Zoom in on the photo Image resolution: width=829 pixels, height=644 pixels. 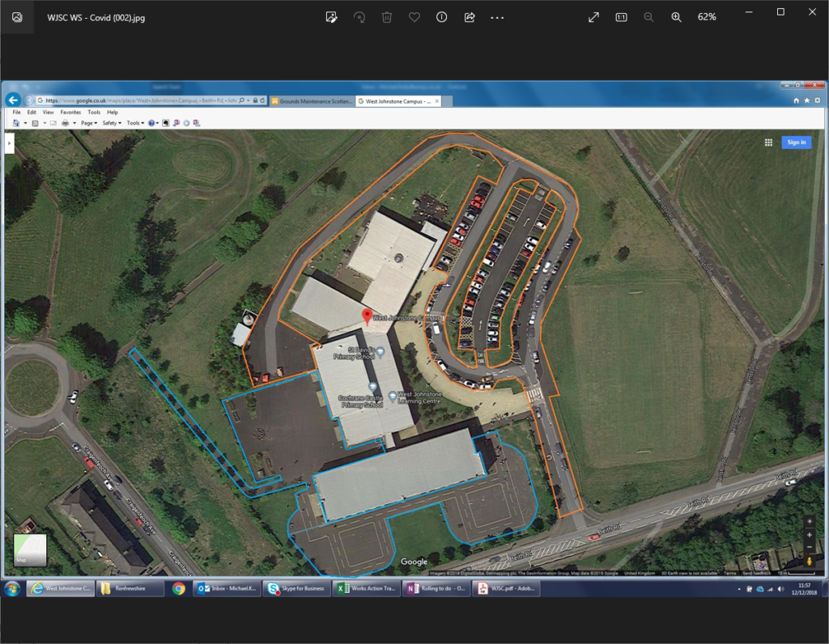click(676, 16)
